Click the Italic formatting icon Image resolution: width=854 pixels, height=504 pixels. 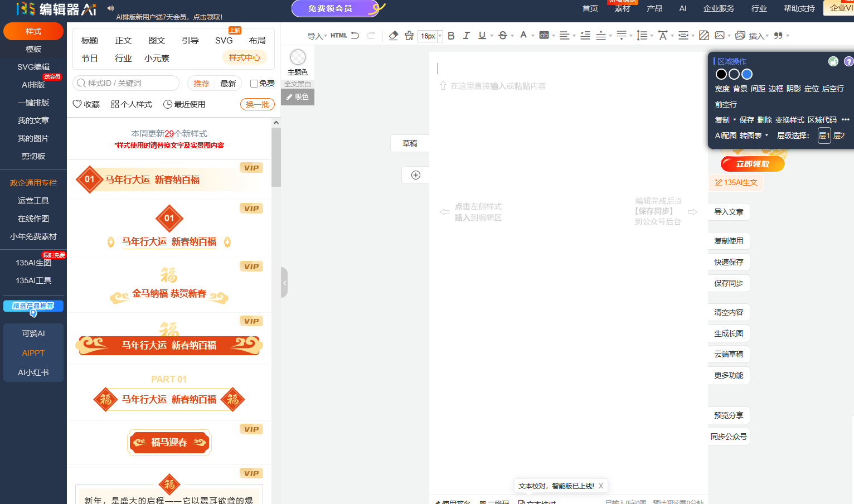pos(467,36)
